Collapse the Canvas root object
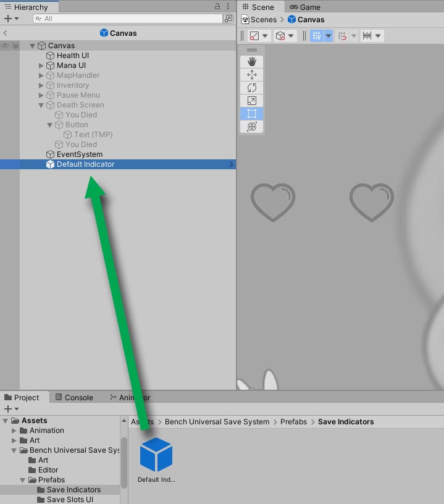The image size is (444, 504). (32, 46)
